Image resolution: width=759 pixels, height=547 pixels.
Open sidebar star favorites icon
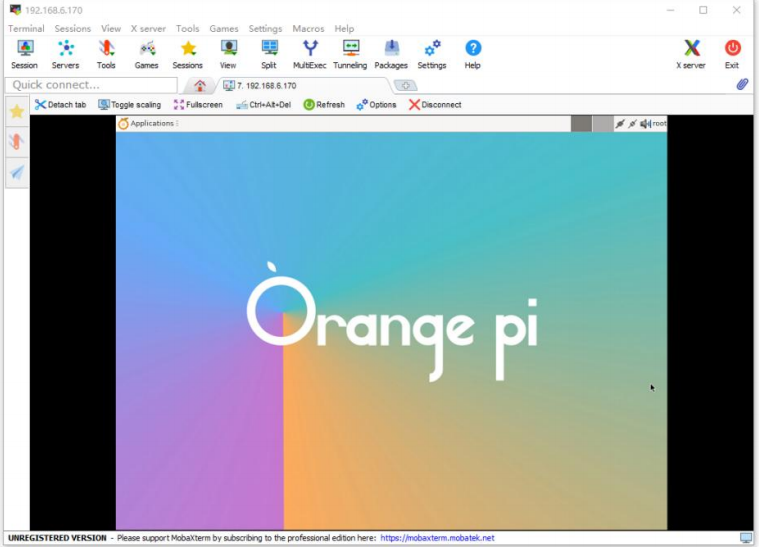[x=17, y=112]
